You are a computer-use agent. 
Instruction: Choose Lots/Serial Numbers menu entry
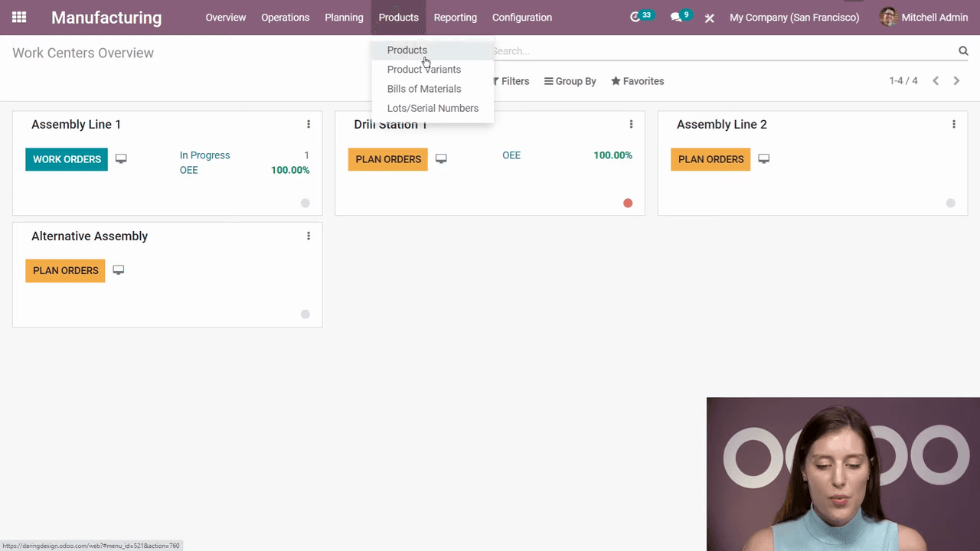(433, 108)
